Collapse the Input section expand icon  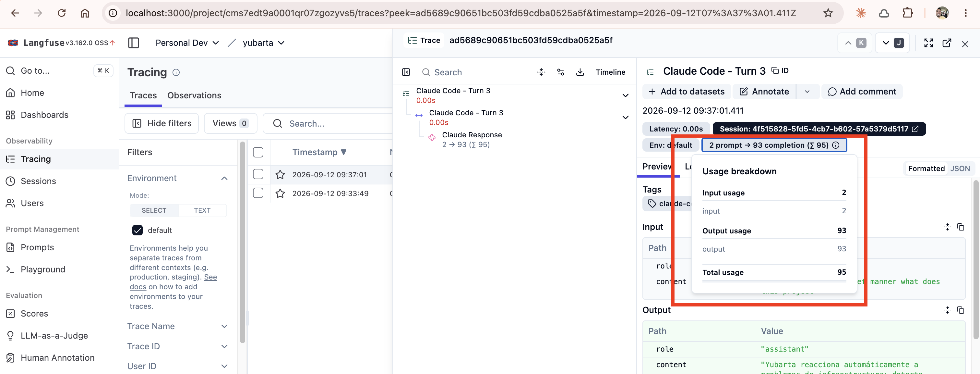point(947,227)
